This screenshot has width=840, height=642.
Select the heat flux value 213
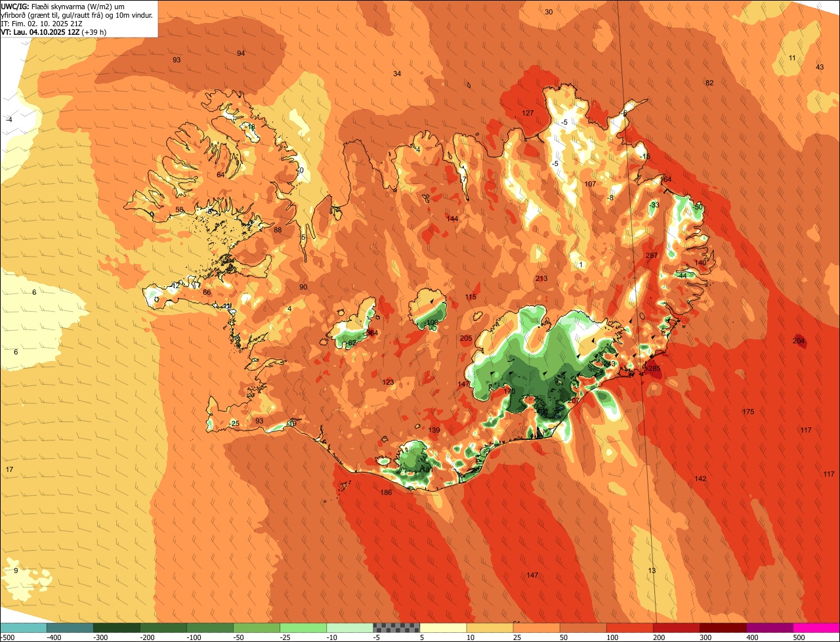point(541,278)
